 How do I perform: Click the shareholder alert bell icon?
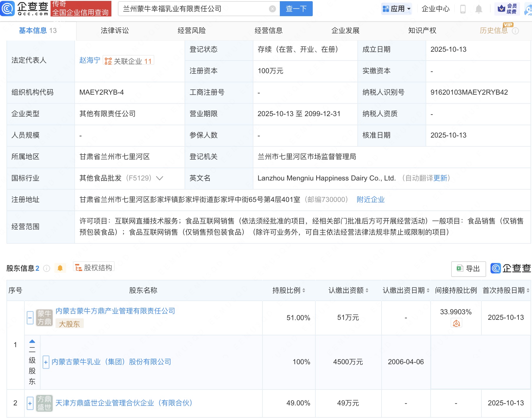(x=60, y=268)
